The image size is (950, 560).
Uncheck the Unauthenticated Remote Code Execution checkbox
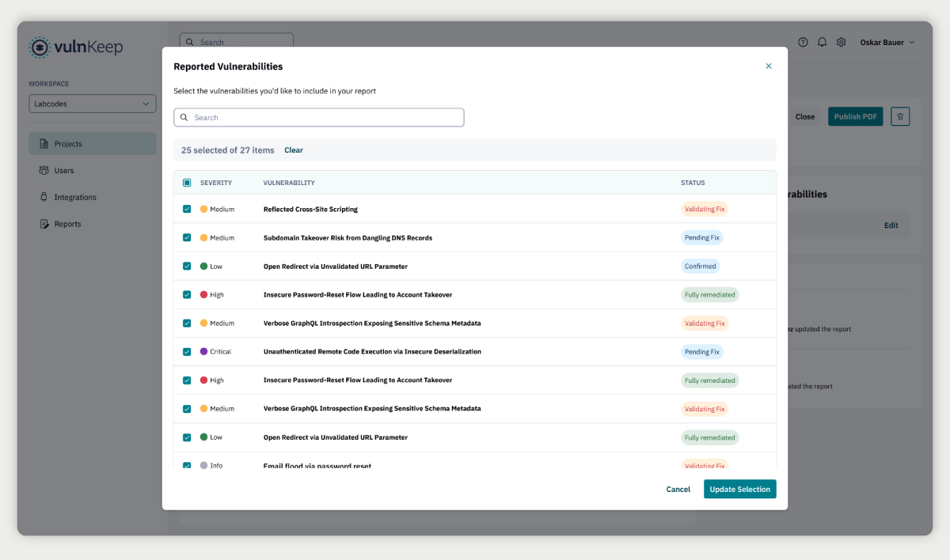187,352
